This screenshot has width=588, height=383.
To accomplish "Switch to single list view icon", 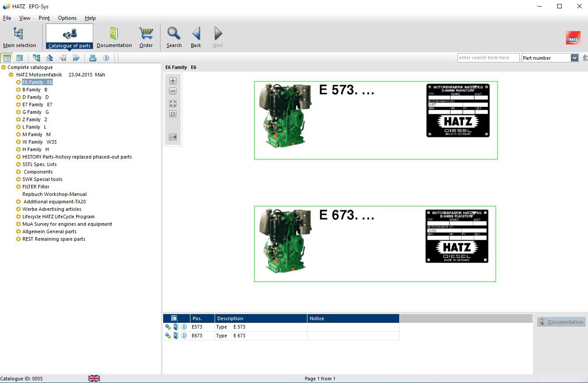I will pyautogui.click(x=7, y=58).
